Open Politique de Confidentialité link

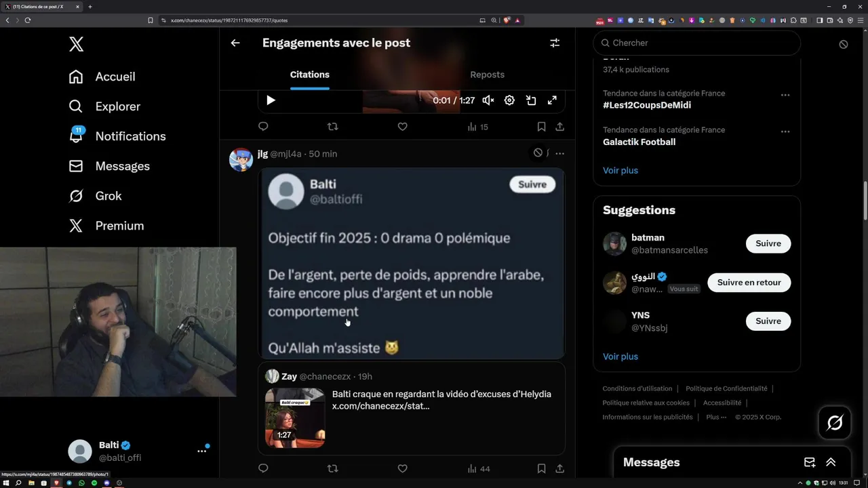click(x=726, y=388)
